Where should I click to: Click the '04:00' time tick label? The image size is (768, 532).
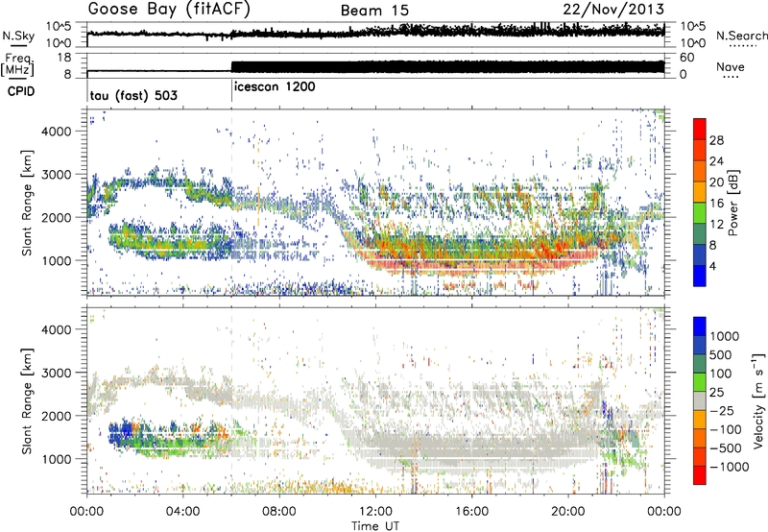point(182,512)
